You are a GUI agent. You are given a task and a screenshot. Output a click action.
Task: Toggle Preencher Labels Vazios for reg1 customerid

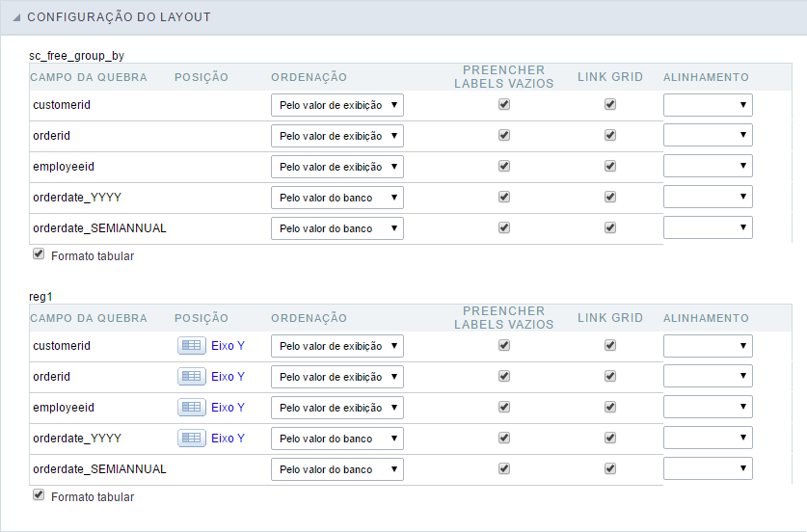[504, 345]
